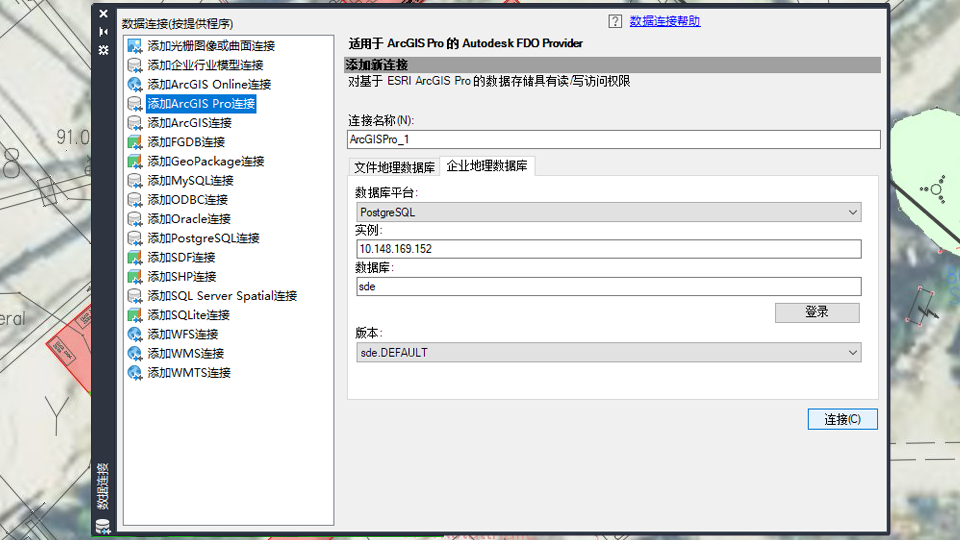Select 添加ArcGIS连接 provider
The height and width of the screenshot is (540, 960).
pos(189,122)
